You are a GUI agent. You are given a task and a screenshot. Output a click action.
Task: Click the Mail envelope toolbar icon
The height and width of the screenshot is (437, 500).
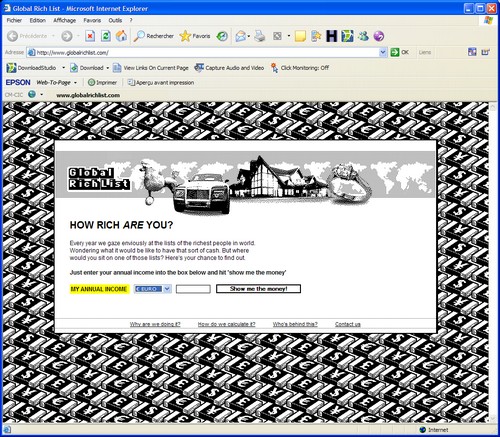(x=240, y=36)
